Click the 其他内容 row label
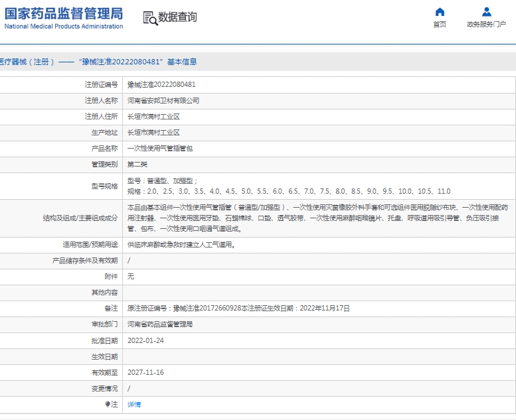This screenshot has height=420, width=516. point(104,293)
